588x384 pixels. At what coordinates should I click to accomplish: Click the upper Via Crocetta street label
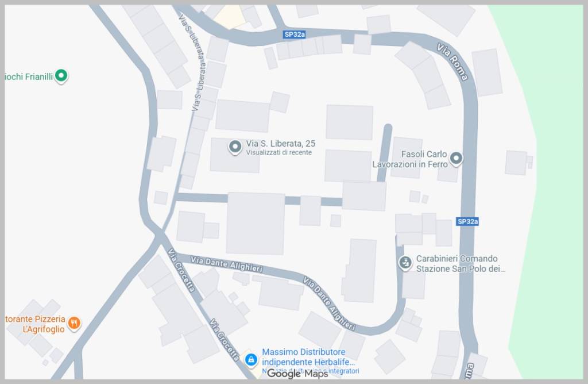point(181,270)
